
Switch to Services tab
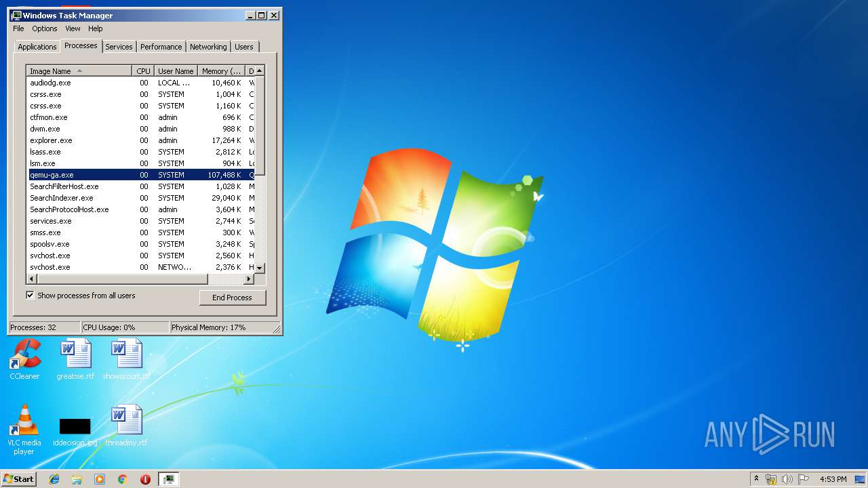pos(119,47)
